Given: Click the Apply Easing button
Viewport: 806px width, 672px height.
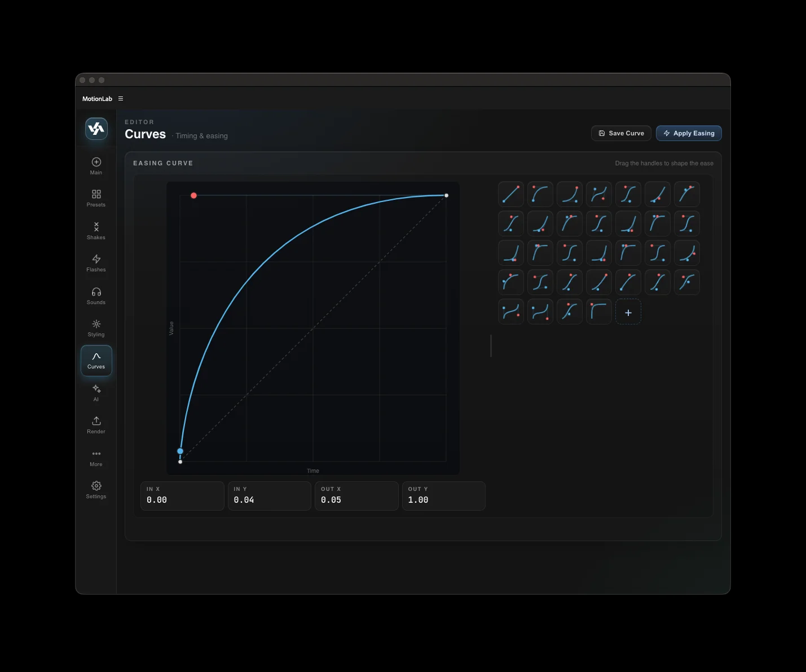Looking at the screenshot, I should pos(689,133).
